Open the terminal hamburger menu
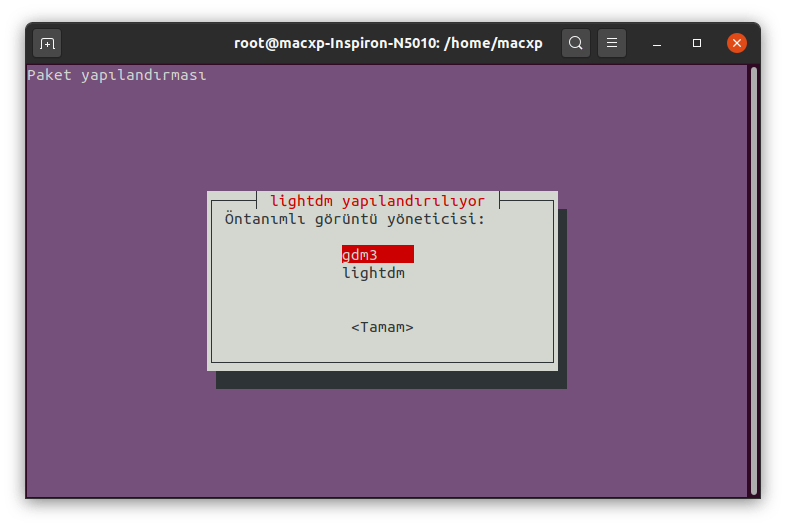 pos(612,43)
